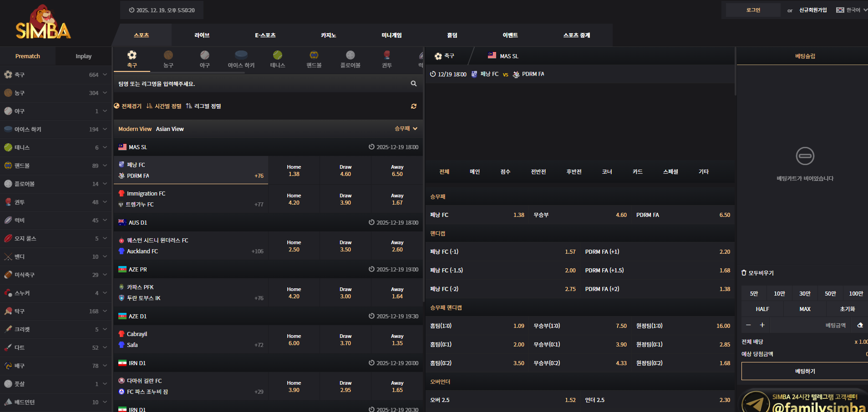Image resolution: width=868 pixels, height=412 pixels.
Task: Select the 전체경기 all matches filter
Action: (128, 106)
